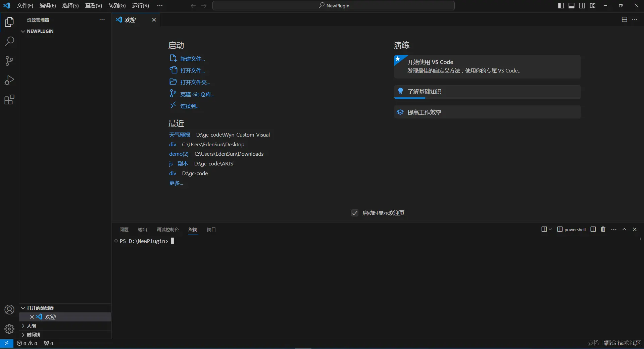Click 更多... recent items link
644x349 pixels.
[x=176, y=183]
